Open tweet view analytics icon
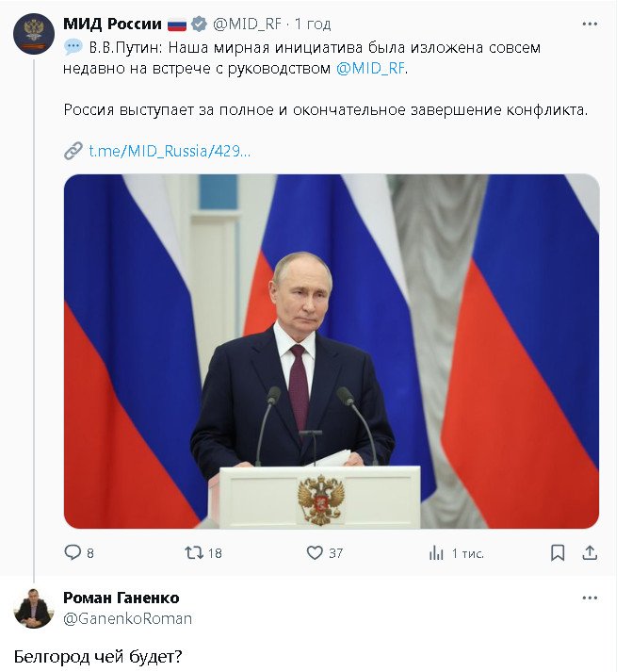The height and width of the screenshot is (672, 632). pos(436,552)
